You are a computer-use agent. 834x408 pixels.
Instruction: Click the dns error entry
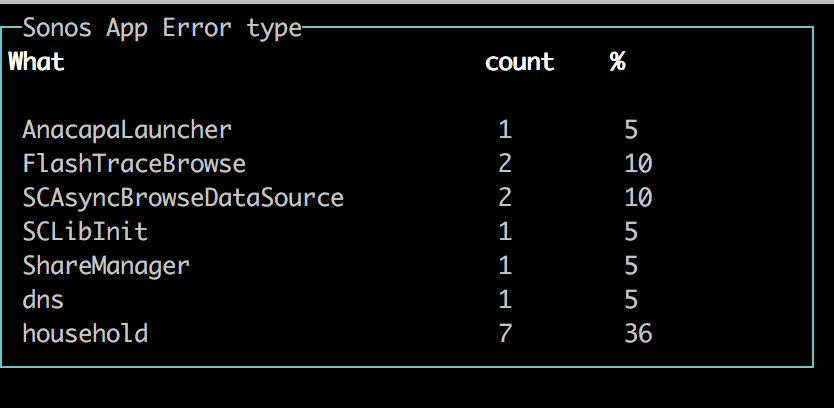(x=43, y=300)
